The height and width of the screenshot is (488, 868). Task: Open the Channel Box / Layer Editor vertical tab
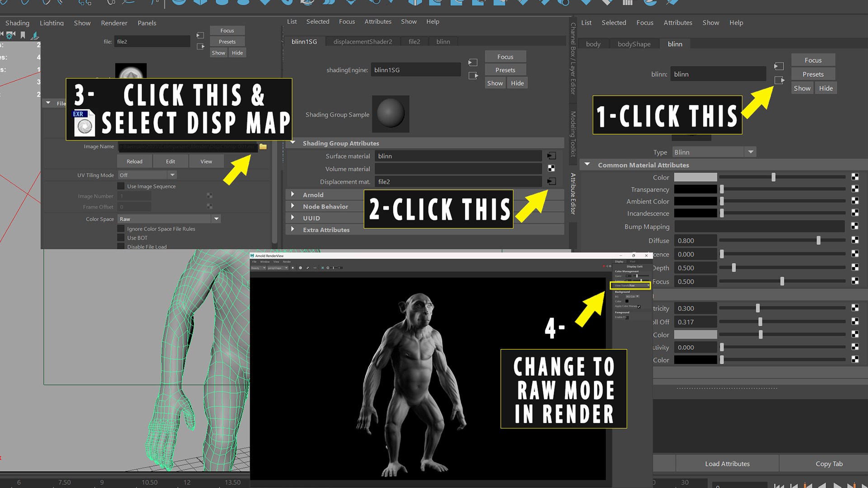coord(573,59)
